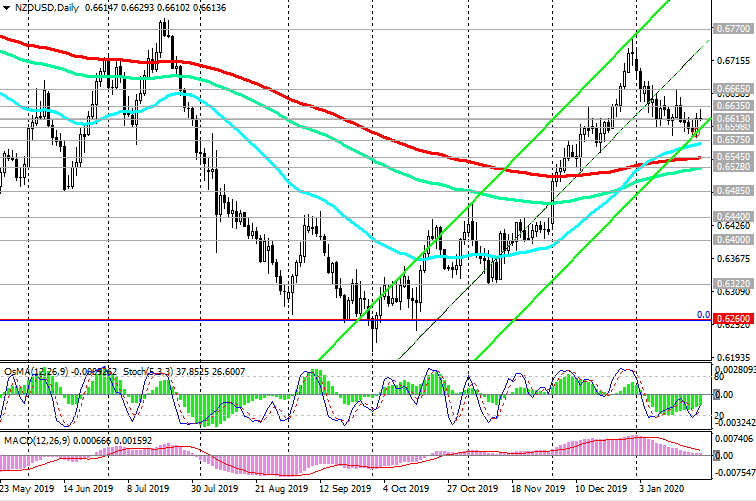Select the 0.6322 price level label
Screen dimensions: 756x501
click(734, 284)
